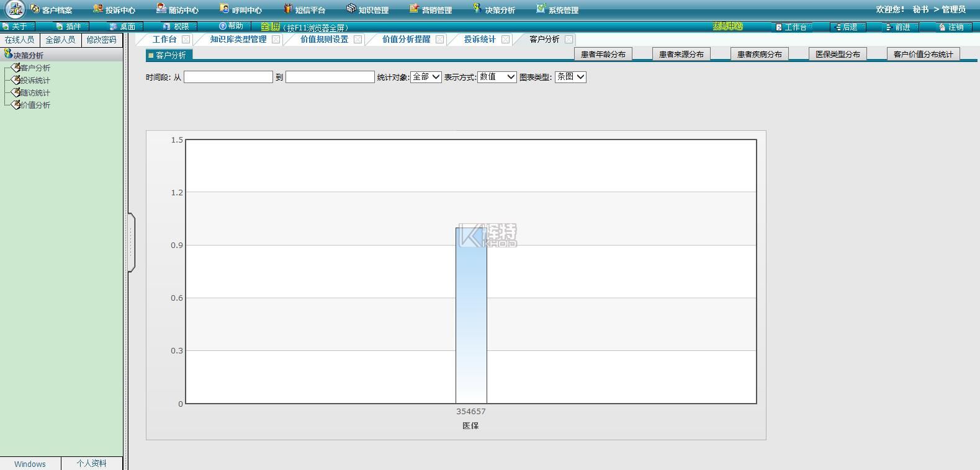This screenshot has width=980, height=470.
Task: Click the 后退 back toolbar icon
Action: coord(838,27)
